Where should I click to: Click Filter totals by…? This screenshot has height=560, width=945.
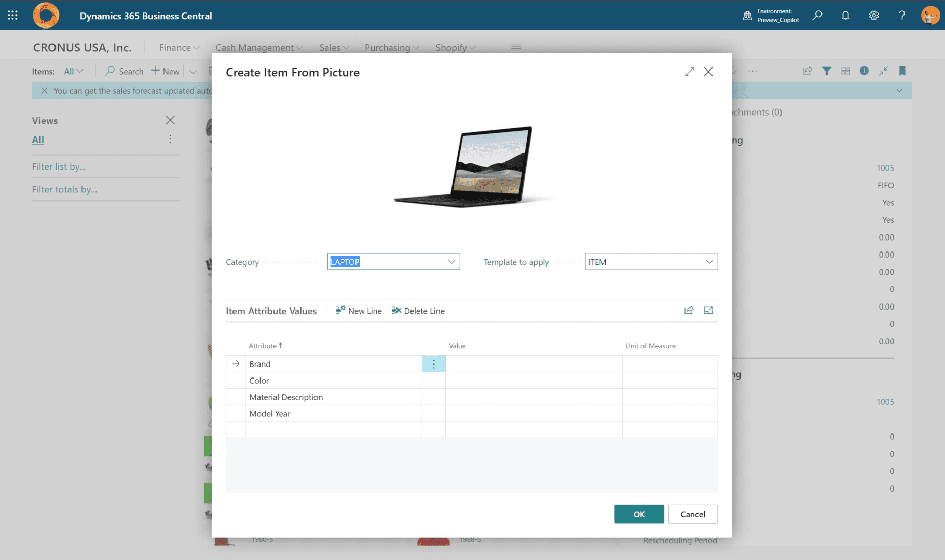64,189
